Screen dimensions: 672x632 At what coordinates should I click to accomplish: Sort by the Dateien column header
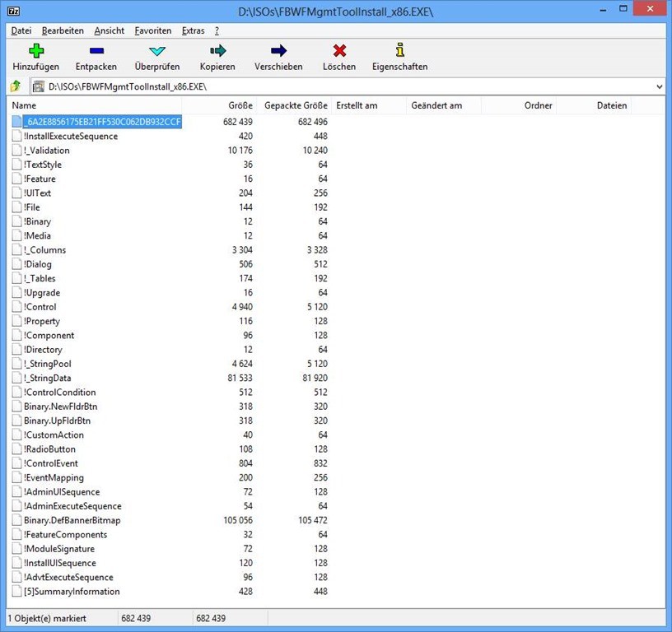[x=594, y=105]
